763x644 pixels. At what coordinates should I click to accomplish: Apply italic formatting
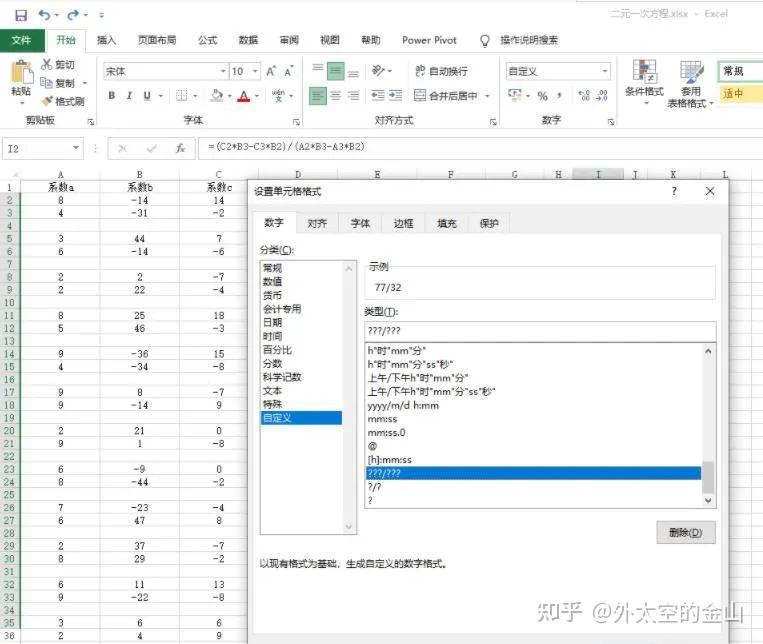coord(129,95)
